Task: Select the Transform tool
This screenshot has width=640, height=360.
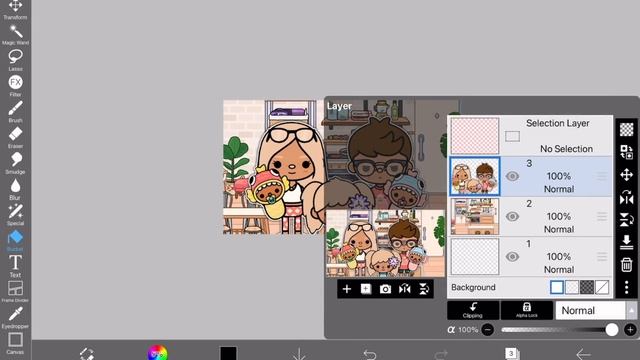Action: [x=15, y=10]
